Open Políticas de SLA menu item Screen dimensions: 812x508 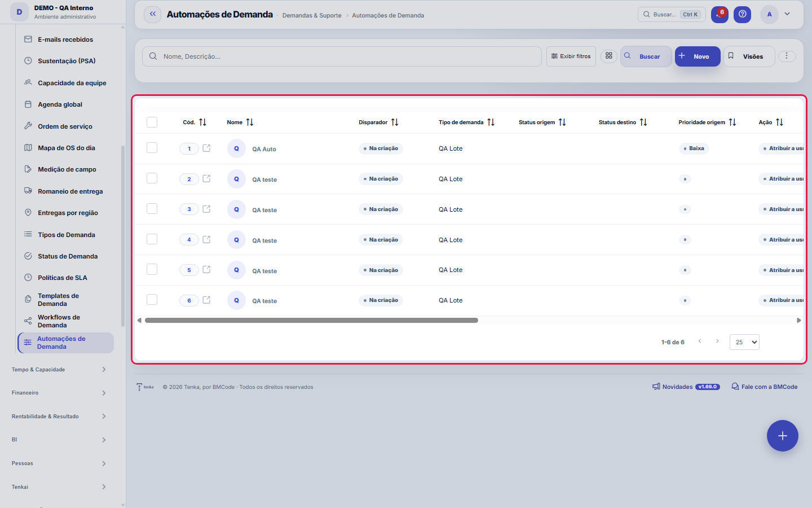pyautogui.click(x=66, y=278)
